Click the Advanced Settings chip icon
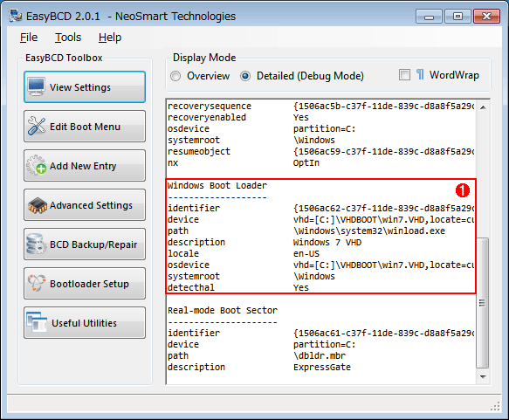This screenshot has width=509, height=420. [38, 205]
